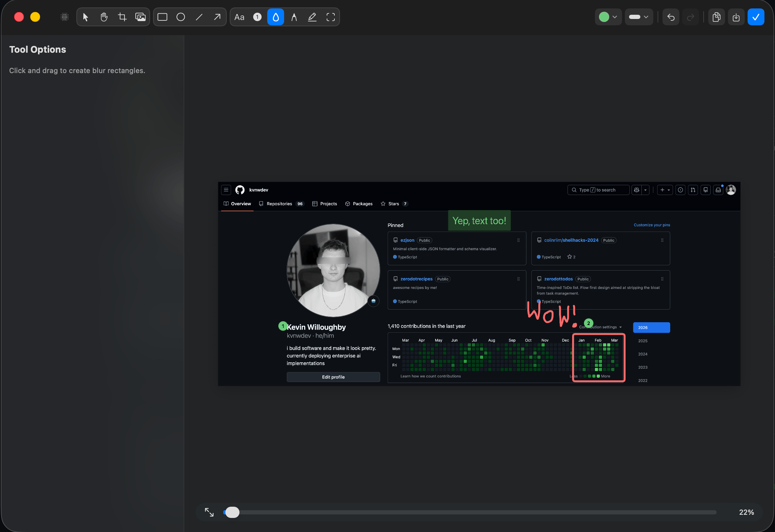
Task: Open the shellhacks-2024 repository link
Action: click(571, 240)
